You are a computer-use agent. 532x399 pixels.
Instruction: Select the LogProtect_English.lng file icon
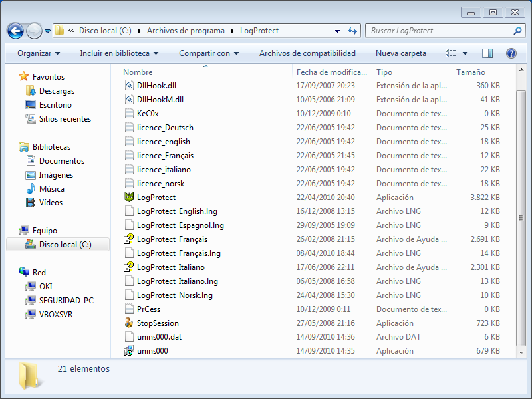coord(129,211)
